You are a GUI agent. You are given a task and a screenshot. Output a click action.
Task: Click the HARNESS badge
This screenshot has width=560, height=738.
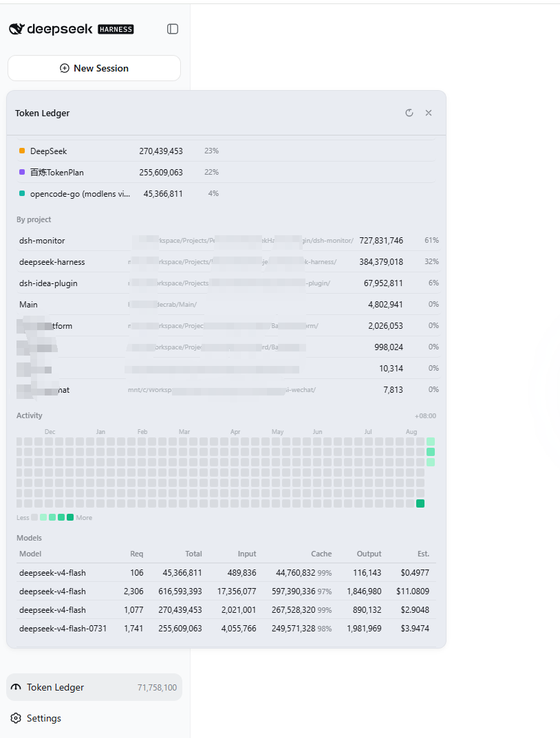click(x=116, y=29)
